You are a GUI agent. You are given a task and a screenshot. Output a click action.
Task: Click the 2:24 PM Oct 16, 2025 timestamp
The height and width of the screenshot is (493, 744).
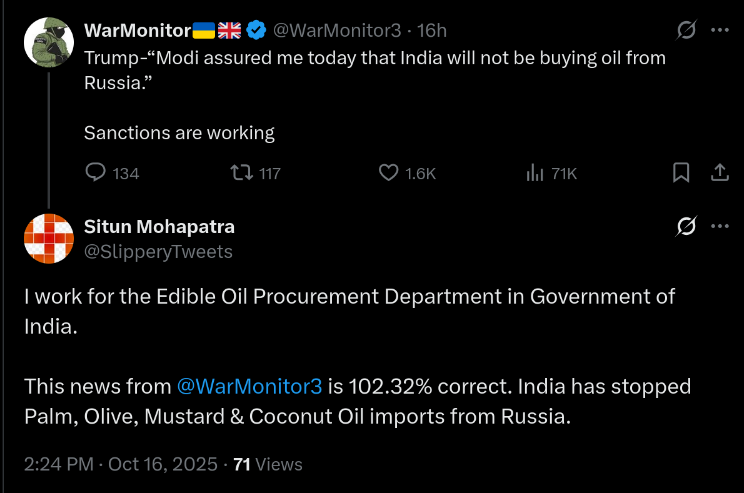tap(118, 464)
